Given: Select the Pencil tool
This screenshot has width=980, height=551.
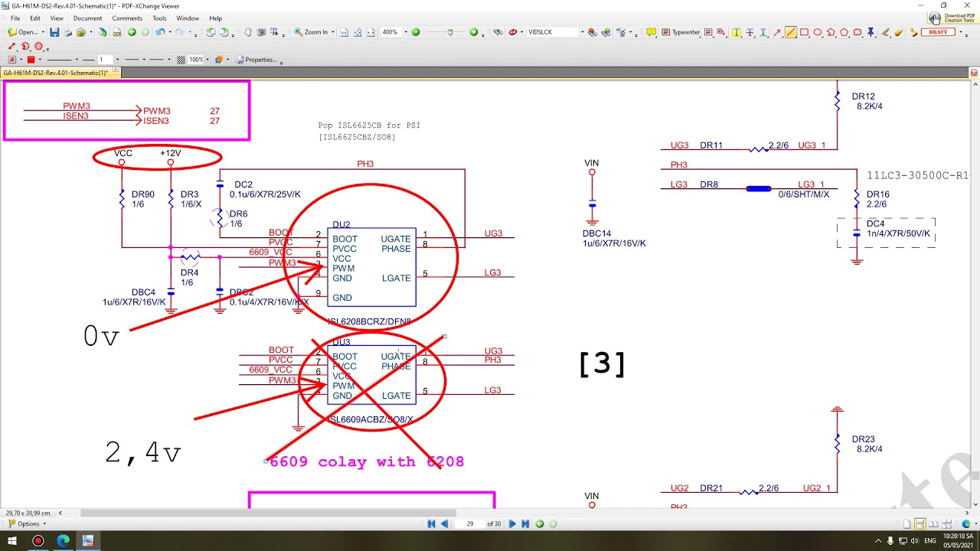Looking at the screenshot, I should click(x=885, y=32).
